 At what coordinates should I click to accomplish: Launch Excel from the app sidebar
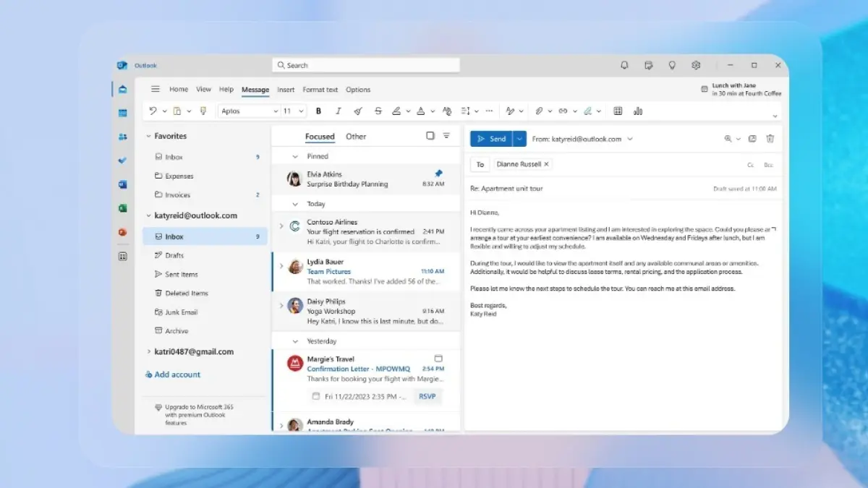(x=122, y=208)
